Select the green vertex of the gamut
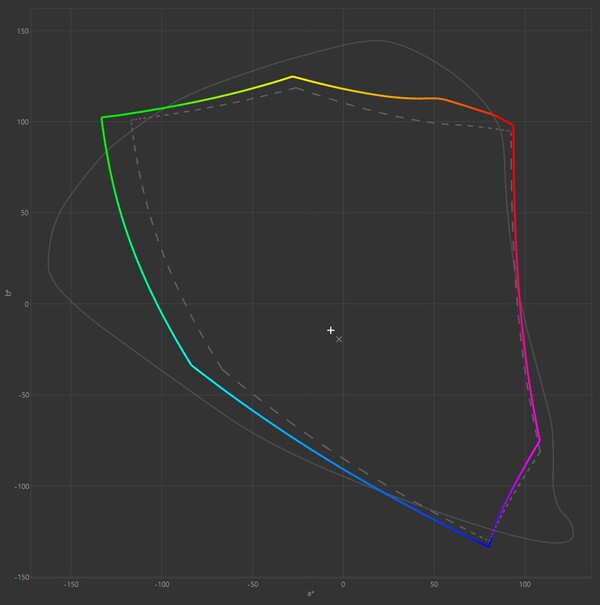 (102, 118)
